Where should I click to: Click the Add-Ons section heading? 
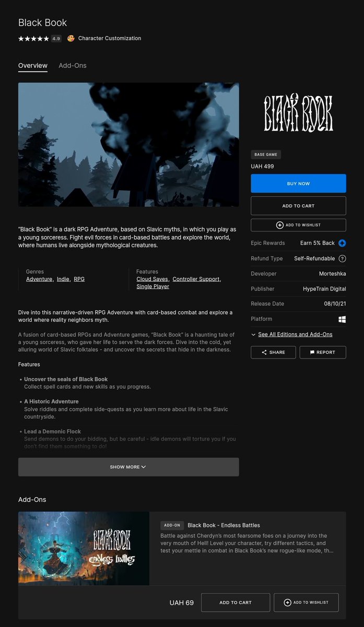coord(32,500)
